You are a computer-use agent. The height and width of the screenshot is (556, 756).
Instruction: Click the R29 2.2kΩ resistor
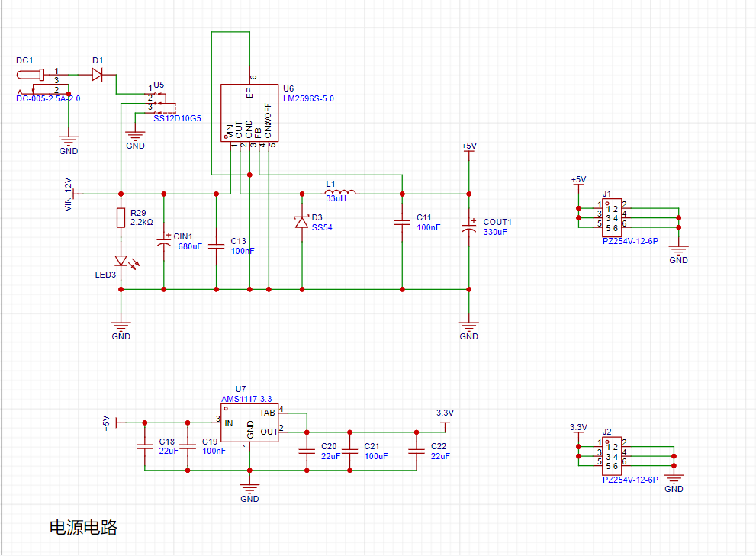(x=121, y=218)
